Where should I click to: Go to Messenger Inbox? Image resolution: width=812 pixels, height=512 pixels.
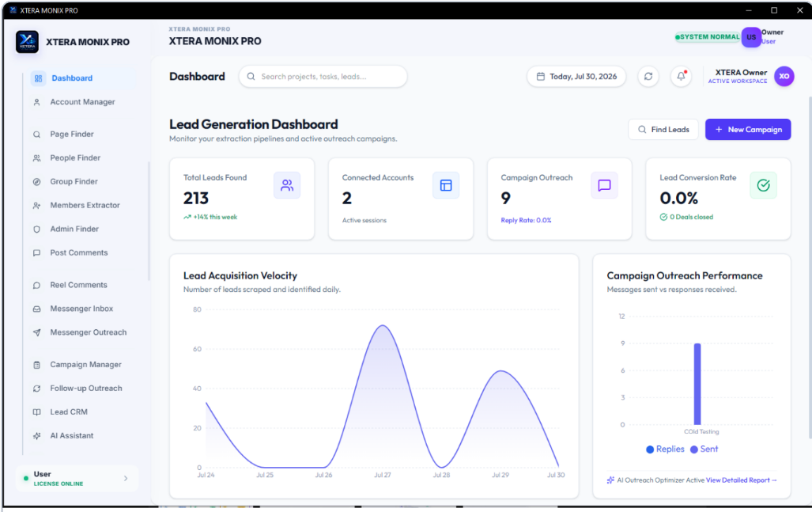81,309
